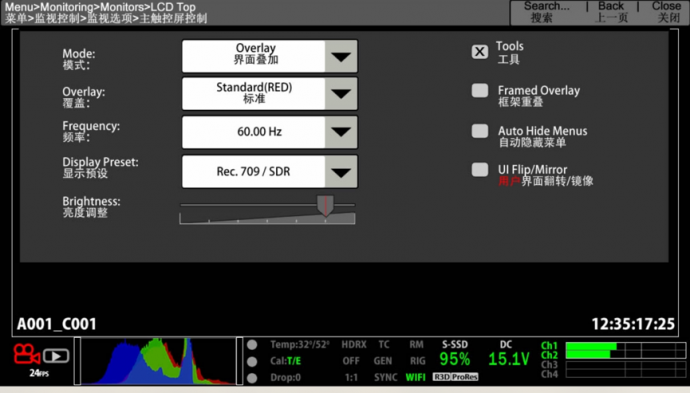The image size is (690, 393).
Task: Tap the green WIFI status indicator
Action: (x=415, y=377)
